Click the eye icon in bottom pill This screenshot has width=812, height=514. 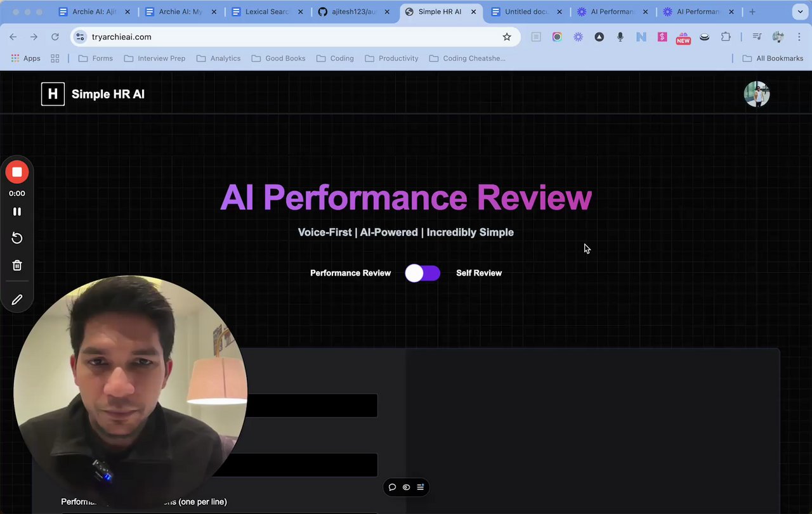click(406, 487)
